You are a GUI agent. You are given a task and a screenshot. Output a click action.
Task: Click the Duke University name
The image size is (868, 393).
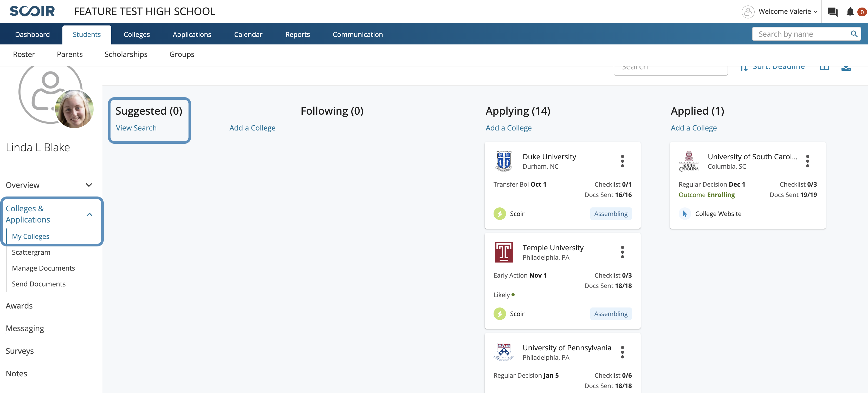click(x=549, y=157)
